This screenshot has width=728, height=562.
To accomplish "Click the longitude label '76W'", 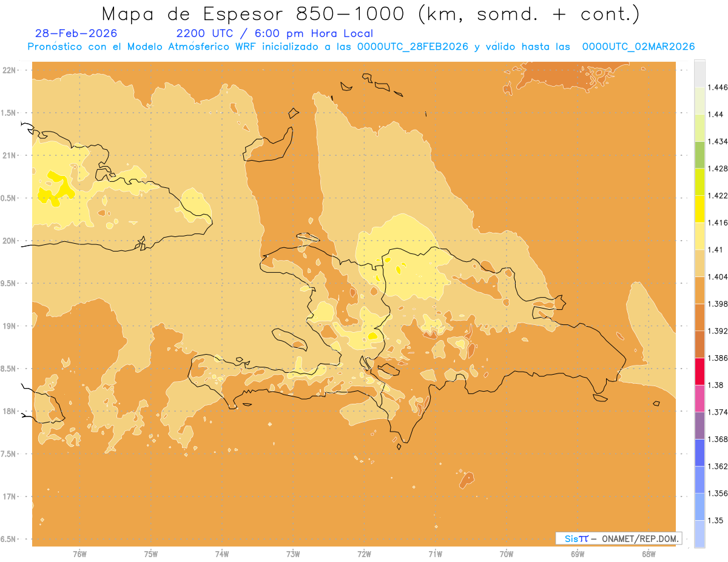I will point(79,554).
